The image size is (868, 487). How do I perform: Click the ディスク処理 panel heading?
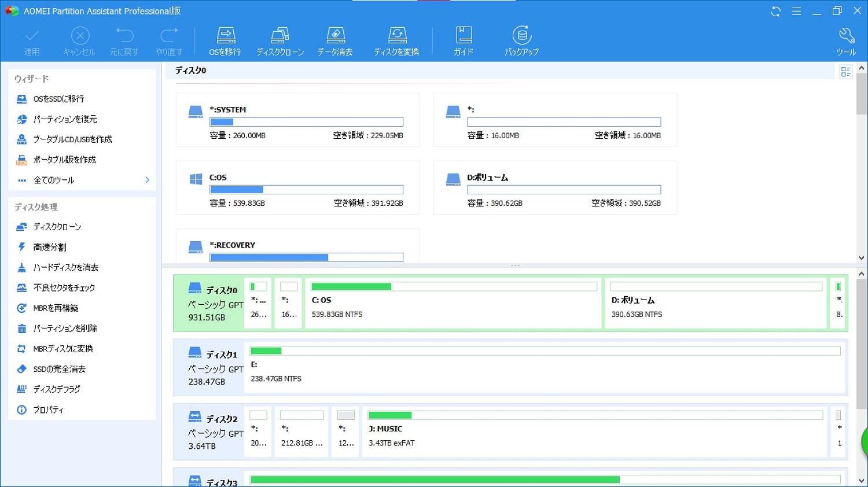36,207
